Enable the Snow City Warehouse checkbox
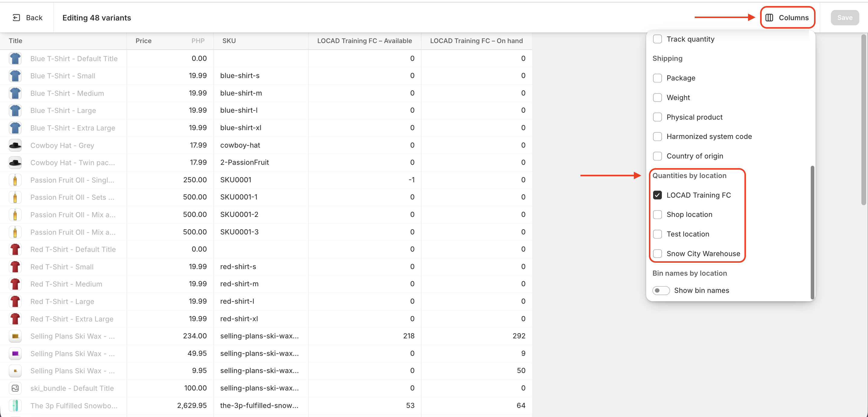This screenshot has height=417, width=868. point(657,254)
